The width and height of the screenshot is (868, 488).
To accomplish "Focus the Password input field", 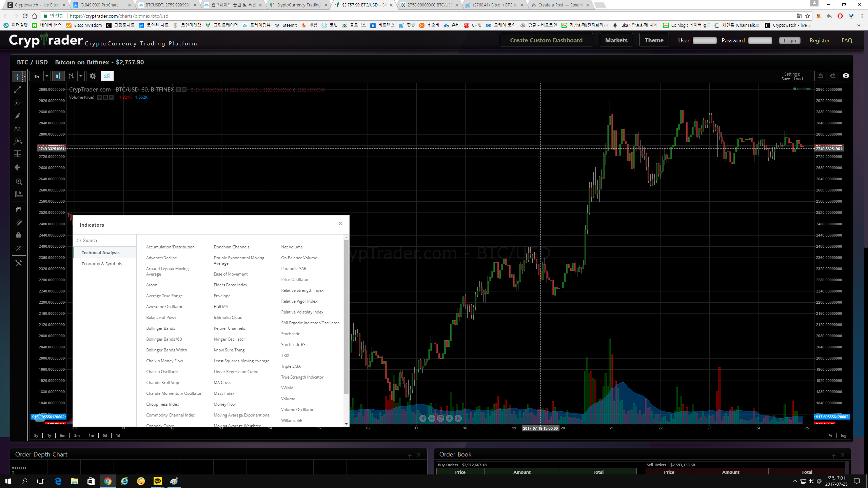I will point(760,40).
